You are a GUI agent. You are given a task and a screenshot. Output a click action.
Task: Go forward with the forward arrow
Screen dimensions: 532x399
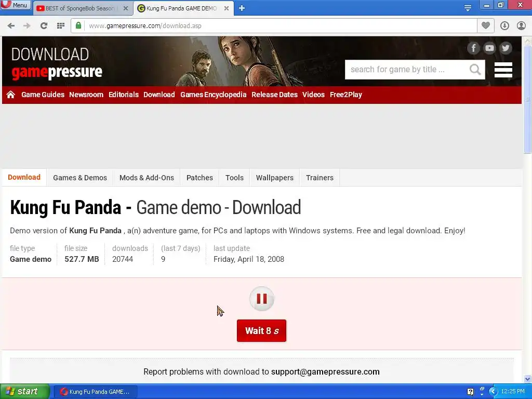tap(27, 26)
